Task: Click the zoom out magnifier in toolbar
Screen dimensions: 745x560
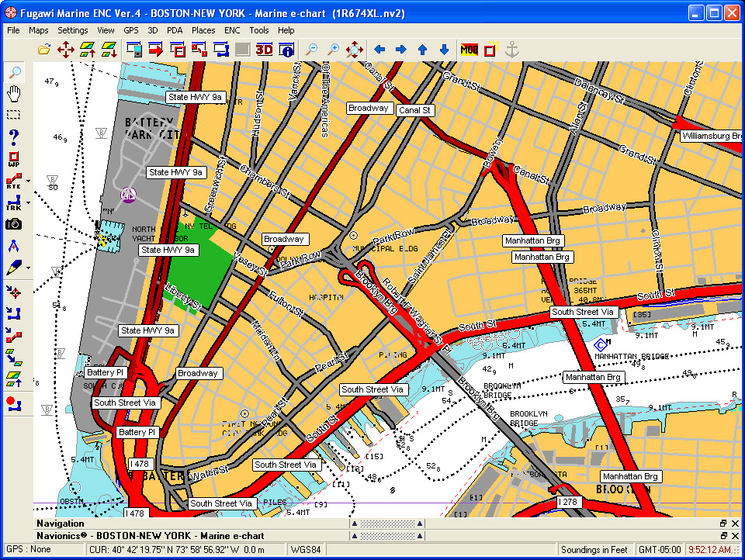Action: click(x=311, y=50)
